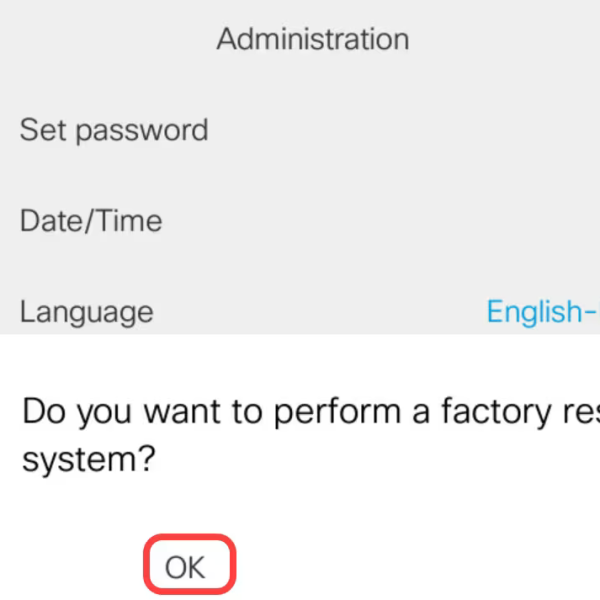Click the Administration screen title

pos(312,39)
